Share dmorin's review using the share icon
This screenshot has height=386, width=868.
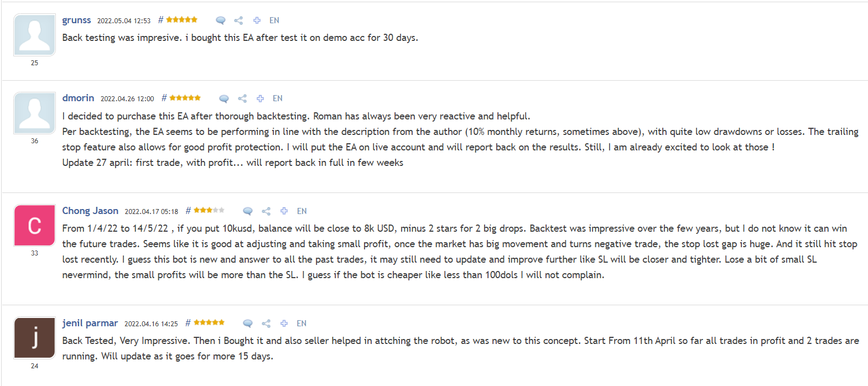click(x=242, y=98)
